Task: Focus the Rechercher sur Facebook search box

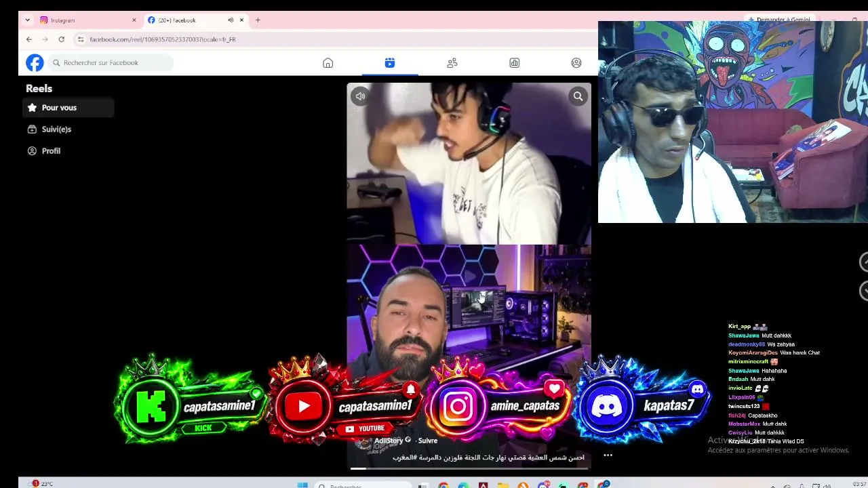Action: click(x=111, y=63)
